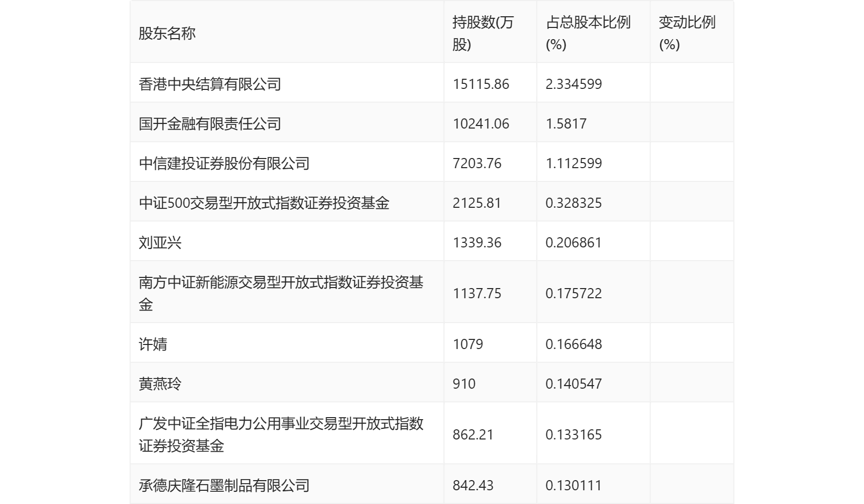
Task: Select shareholder 香港中央结算有限公司
Action: tap(210, 84)
